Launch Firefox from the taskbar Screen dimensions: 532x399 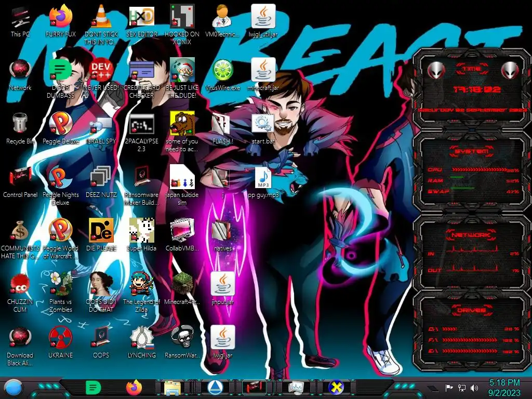coord(134,387)
